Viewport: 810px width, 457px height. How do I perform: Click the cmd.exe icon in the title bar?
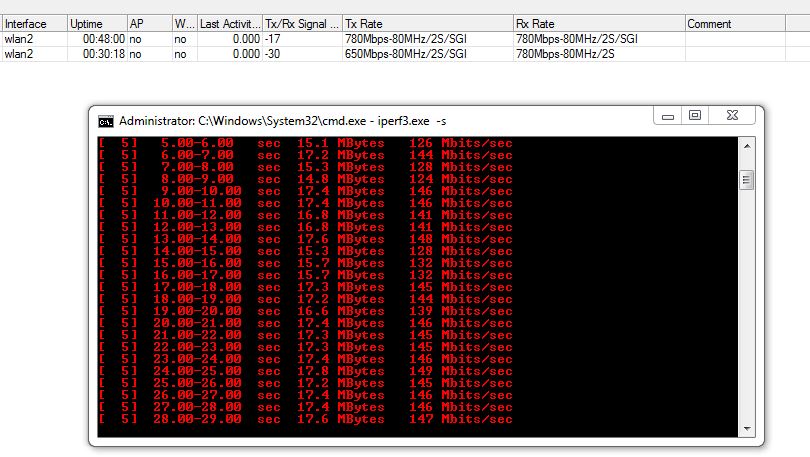click(106, 122)
